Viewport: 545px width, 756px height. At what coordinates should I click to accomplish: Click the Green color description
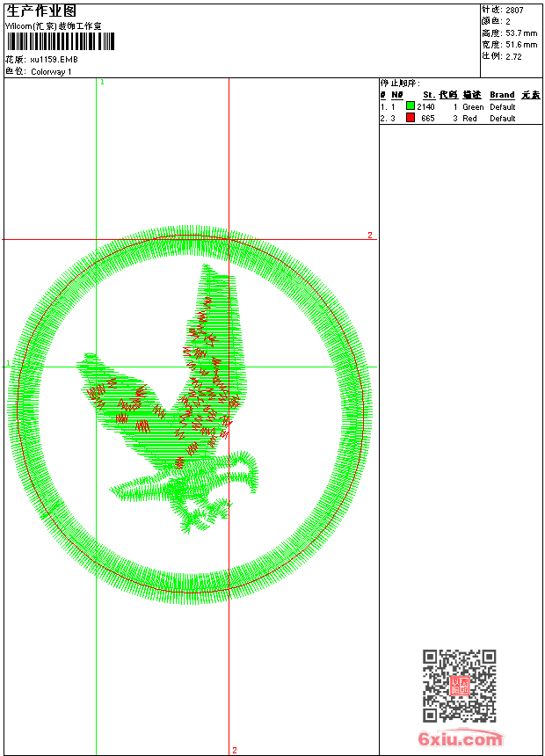(473, 107)
